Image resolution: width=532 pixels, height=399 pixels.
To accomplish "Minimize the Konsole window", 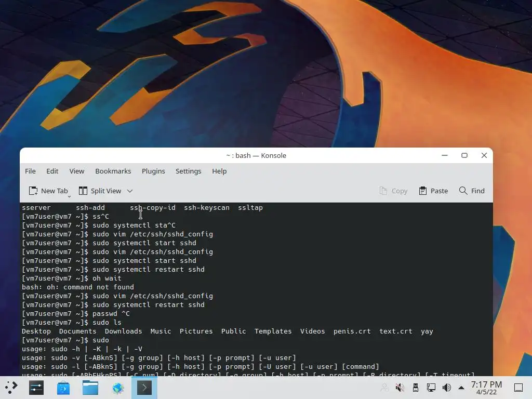I will click(x=445, y=155).
